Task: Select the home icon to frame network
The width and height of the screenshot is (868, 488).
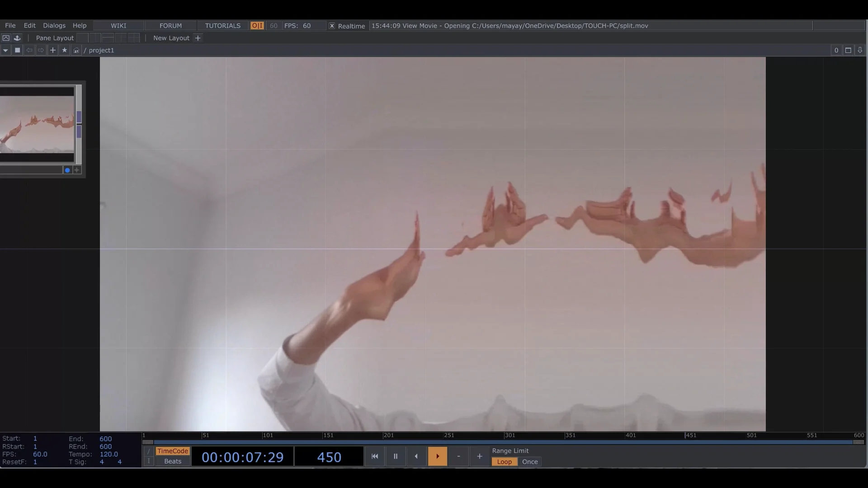Action: pyautogui.click(x=76, y=50)
